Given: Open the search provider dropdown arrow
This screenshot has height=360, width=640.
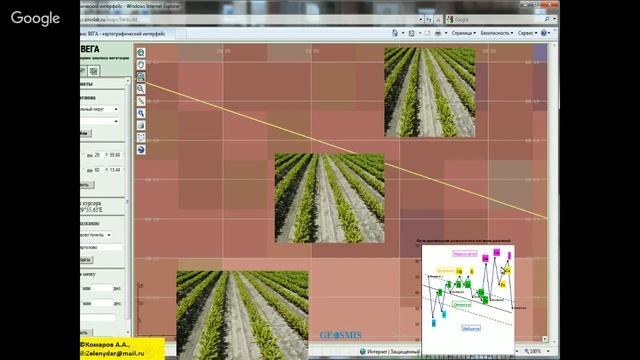Looking at the screenshot, I should (x=554, y=19).
